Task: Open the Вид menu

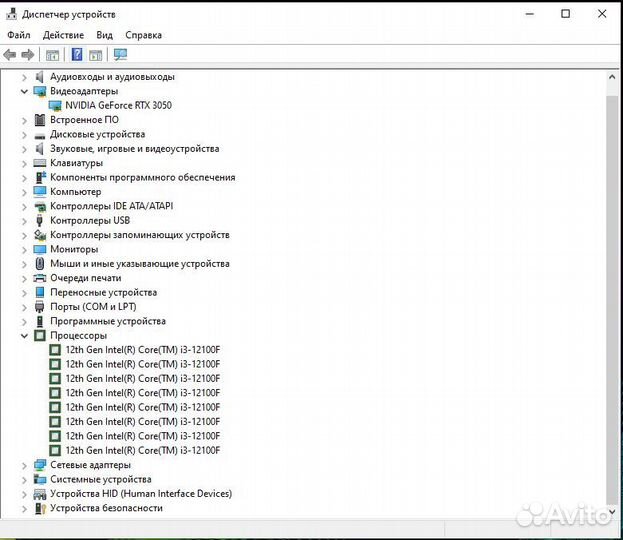Action: point(104,35)
